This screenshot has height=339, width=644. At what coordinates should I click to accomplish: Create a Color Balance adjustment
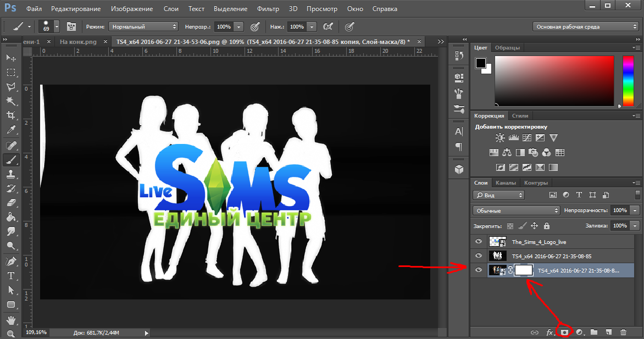[x=507, y=152]
